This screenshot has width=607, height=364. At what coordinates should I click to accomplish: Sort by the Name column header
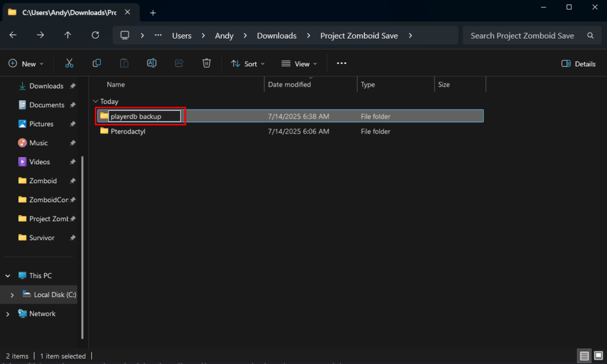point(116,84)
